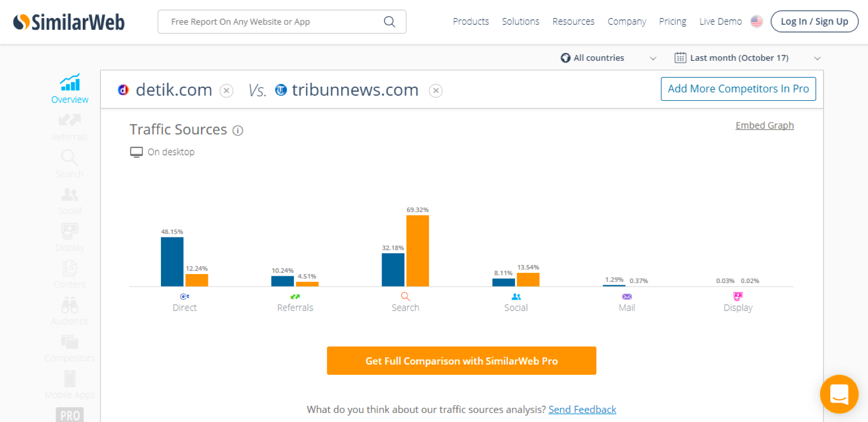Click the globe icon beside All countries
Screen dimensions: 868x422
coord(566,58)
